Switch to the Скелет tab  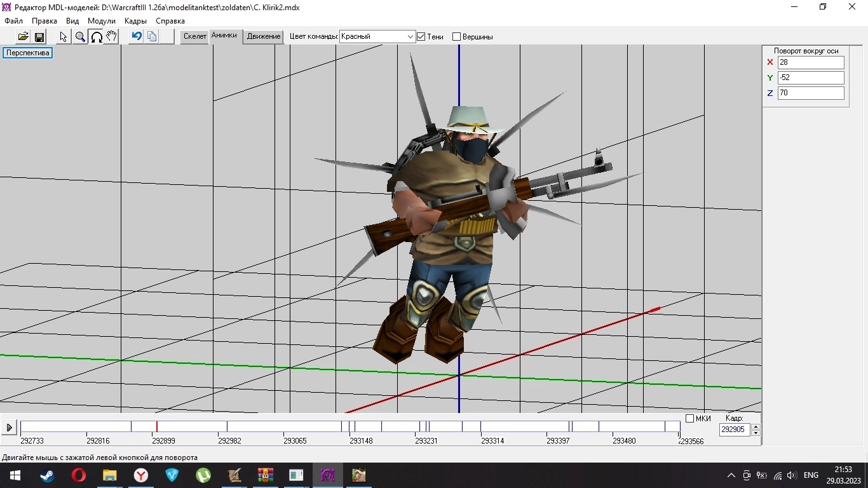[x=194, y=36]
